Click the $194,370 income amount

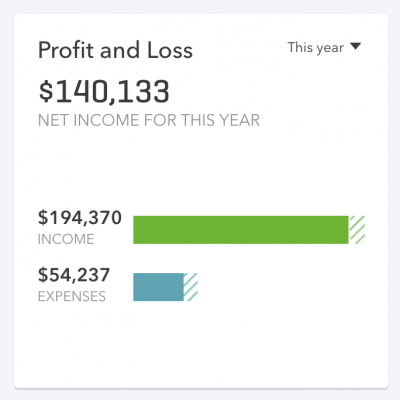pos(80,218)
